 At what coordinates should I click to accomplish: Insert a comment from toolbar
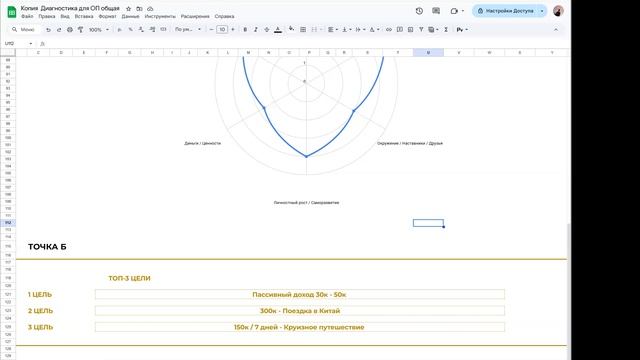(400, 29)
